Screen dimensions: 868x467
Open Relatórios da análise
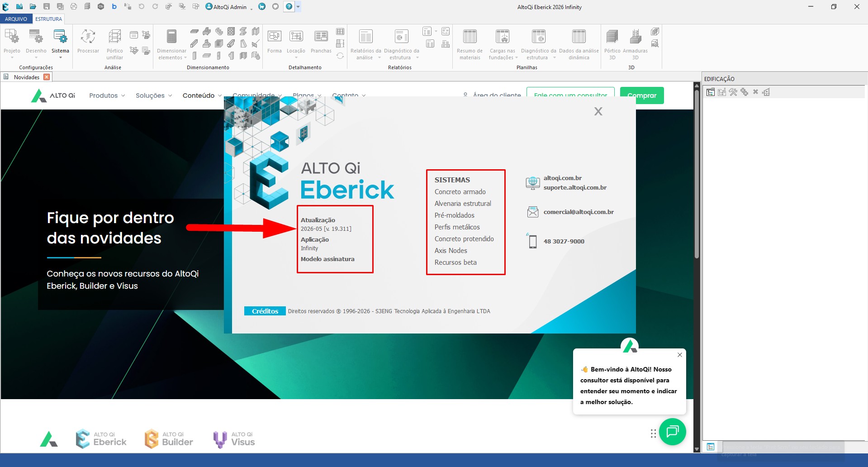(x=365, y=44)
